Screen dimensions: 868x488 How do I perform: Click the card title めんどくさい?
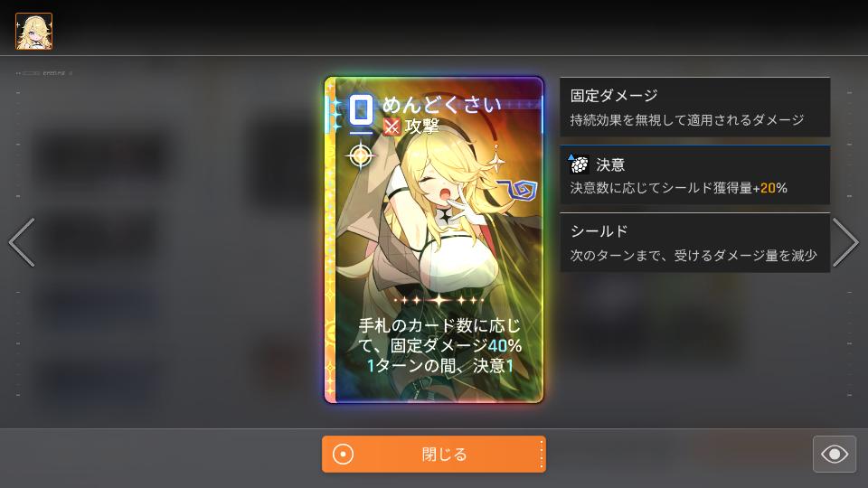pyautogui.click(x=441, y=105)
